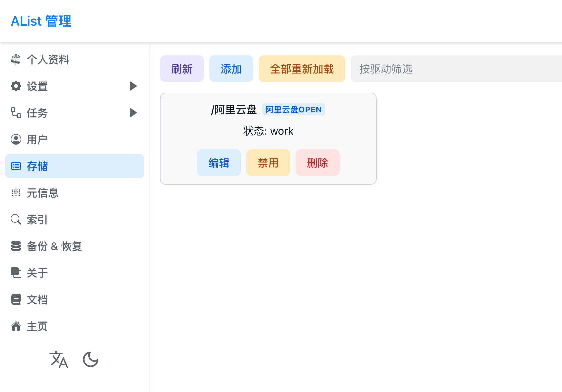Click the gear icon beside 设置
Screen dimensions: 562x392
click(x=16, y=86)
